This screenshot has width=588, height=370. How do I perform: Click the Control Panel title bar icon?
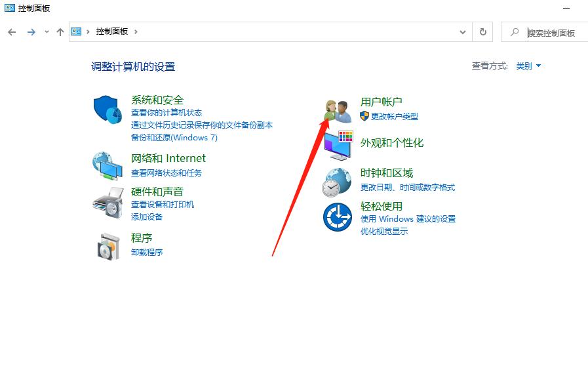pyautogui.click(x=10, y=8)
